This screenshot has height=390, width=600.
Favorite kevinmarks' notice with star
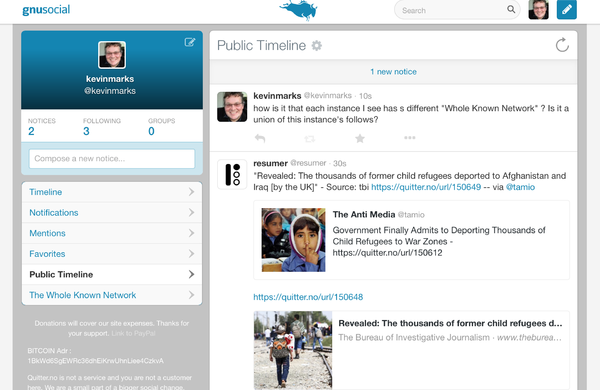tap(360, 138)
